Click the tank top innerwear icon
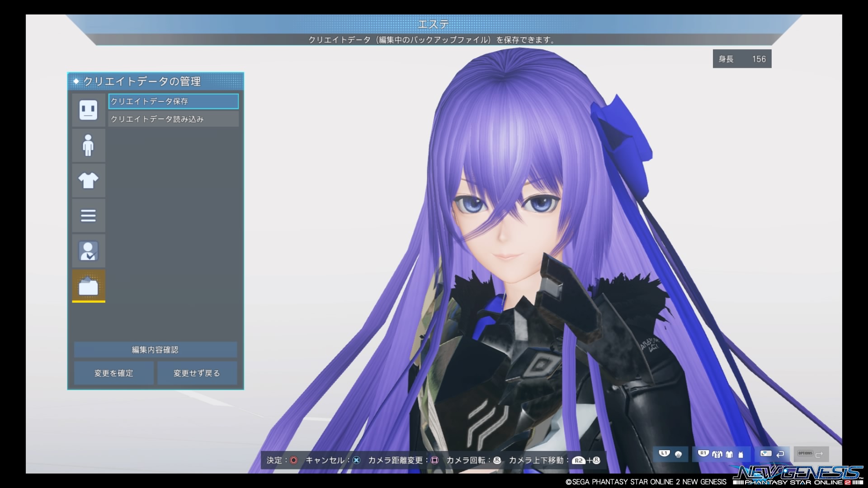 741,455
